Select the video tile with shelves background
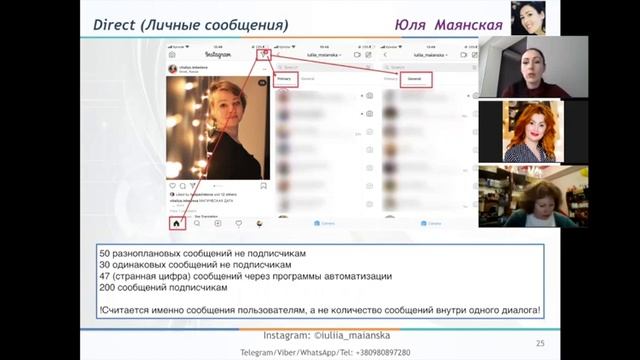 point(533,196)
